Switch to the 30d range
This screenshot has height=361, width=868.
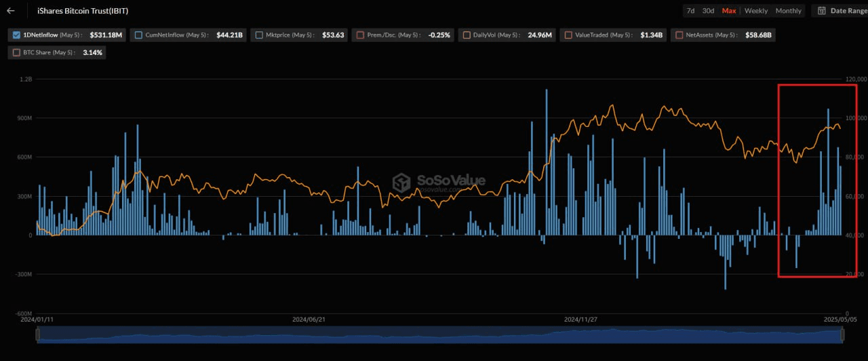pyautogui.click(x=708, y=11)
